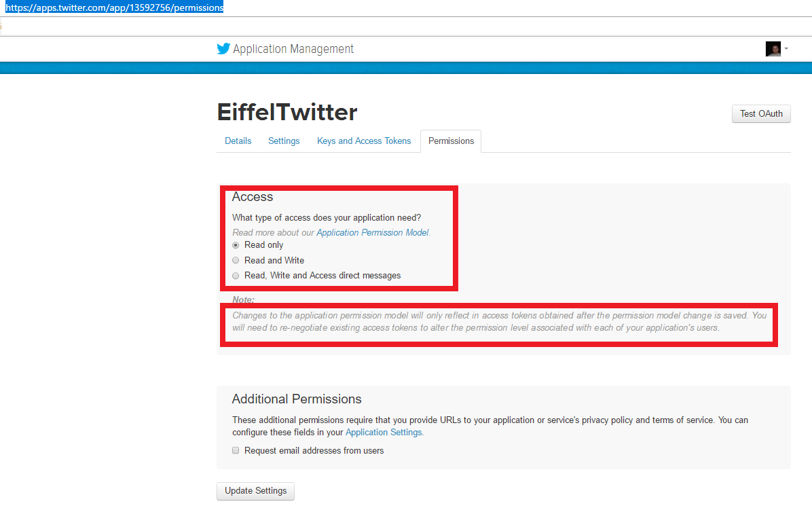This screenshot has height=510, width=812.
Task: Click the Additional Permissions section heading
Action: click(x=297, y=399)
